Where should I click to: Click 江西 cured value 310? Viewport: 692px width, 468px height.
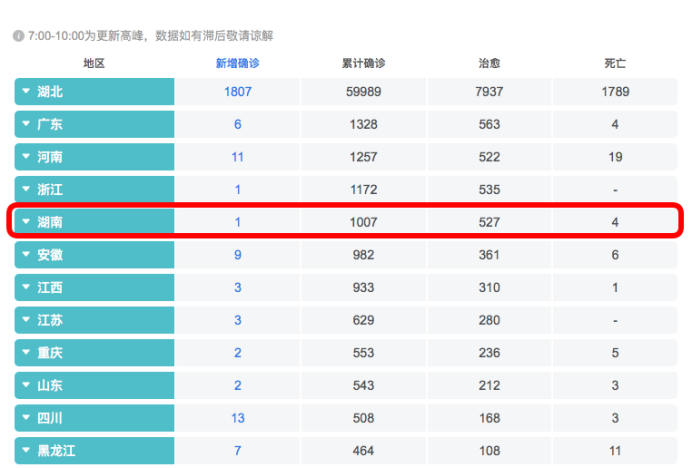(489, 287)
